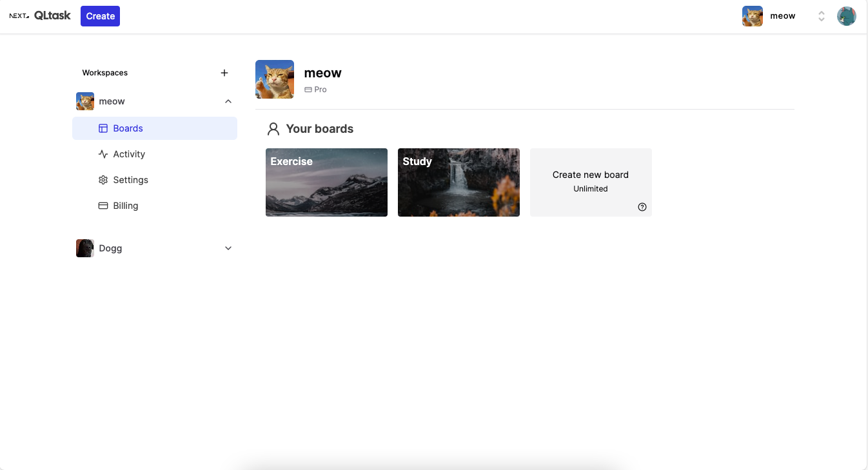Open the Exercise board
Viewport: 868px width, 470px height.
pos(326,182)
